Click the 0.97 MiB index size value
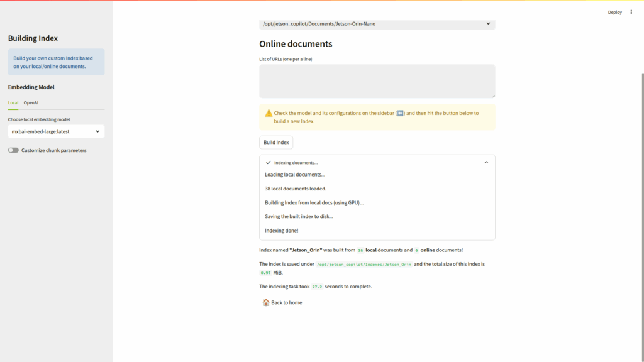Image resolution: width=644 pixels, height=362 pixels. click(265, 273)
